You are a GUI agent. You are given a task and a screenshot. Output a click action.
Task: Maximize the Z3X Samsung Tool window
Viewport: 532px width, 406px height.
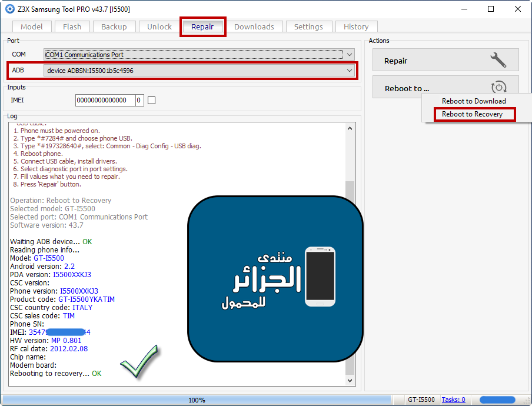coord(491,9)
